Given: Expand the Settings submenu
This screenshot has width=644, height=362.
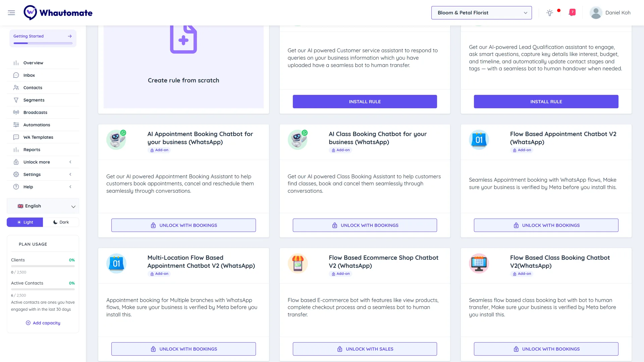Looking at the screenshot, I should (x=43, y=175).
